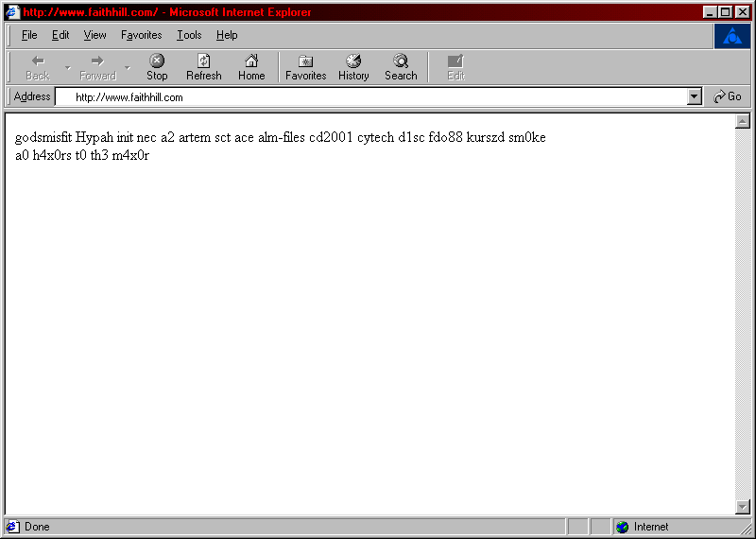The width and height of the screenshot is (756, 539).
Task: Click the 'Internet' zone label
Action: click(x=651, y=527)
